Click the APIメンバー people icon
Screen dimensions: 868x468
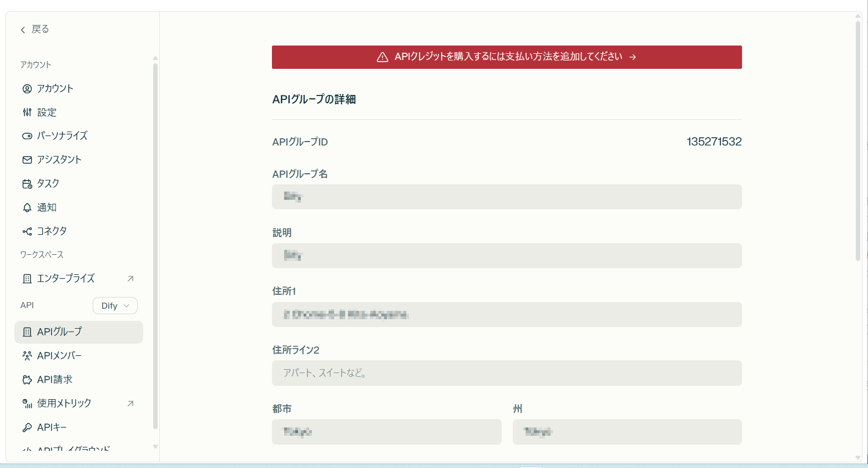click(27, 356)
